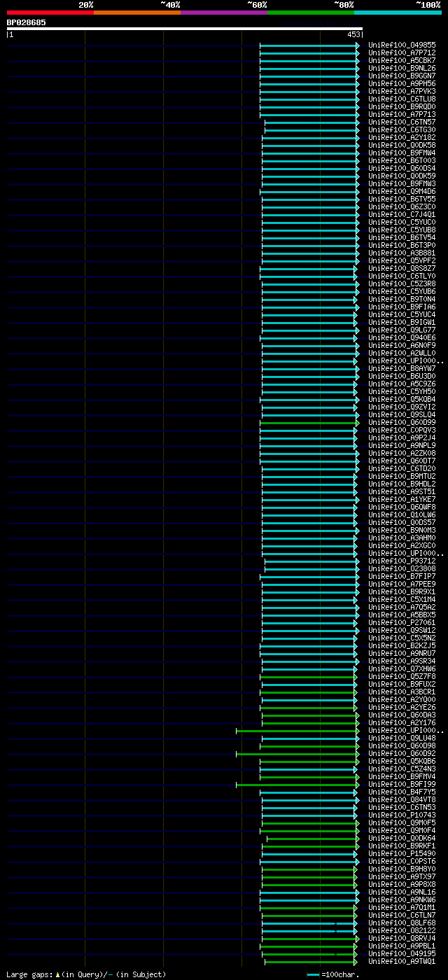
Task: Open hit UniRef100_B9GGN7
Action: point(402,76)
